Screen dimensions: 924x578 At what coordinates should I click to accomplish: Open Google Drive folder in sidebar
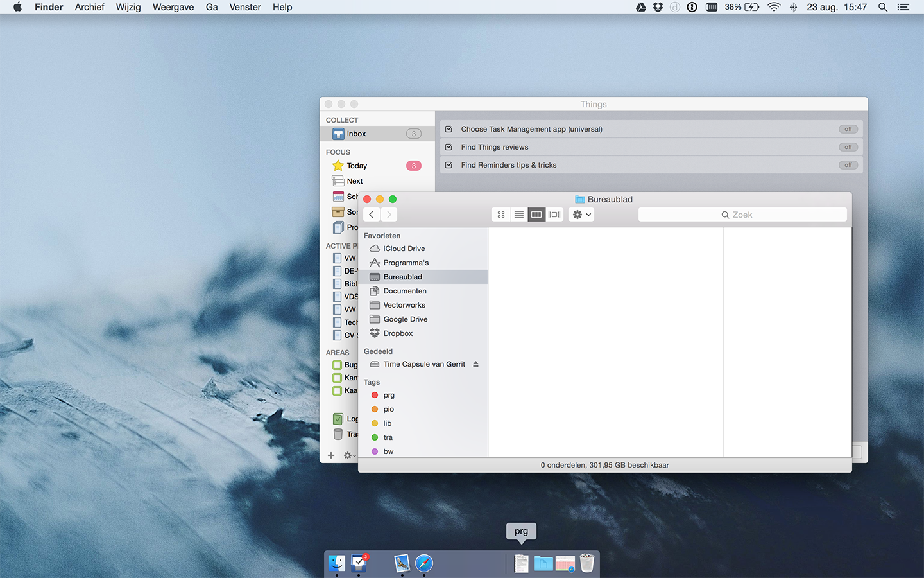pos(424,319)
